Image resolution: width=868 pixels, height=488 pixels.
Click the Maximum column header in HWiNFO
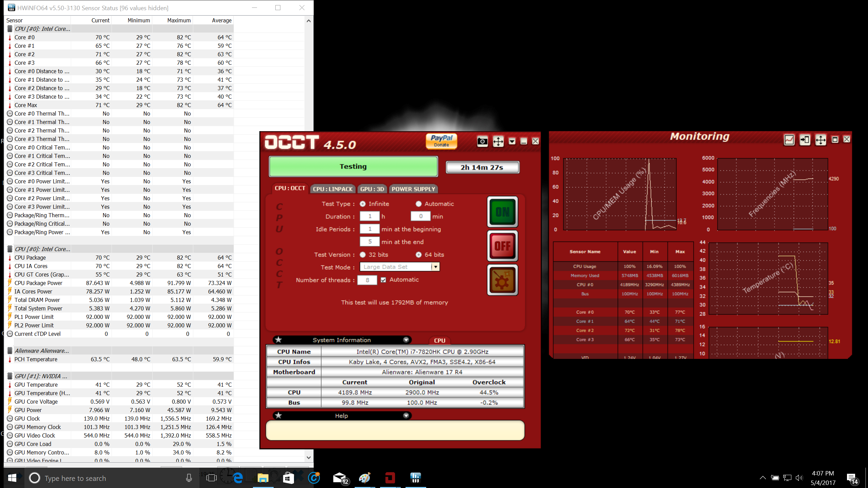pyautogui.click(x=173, y=20)
